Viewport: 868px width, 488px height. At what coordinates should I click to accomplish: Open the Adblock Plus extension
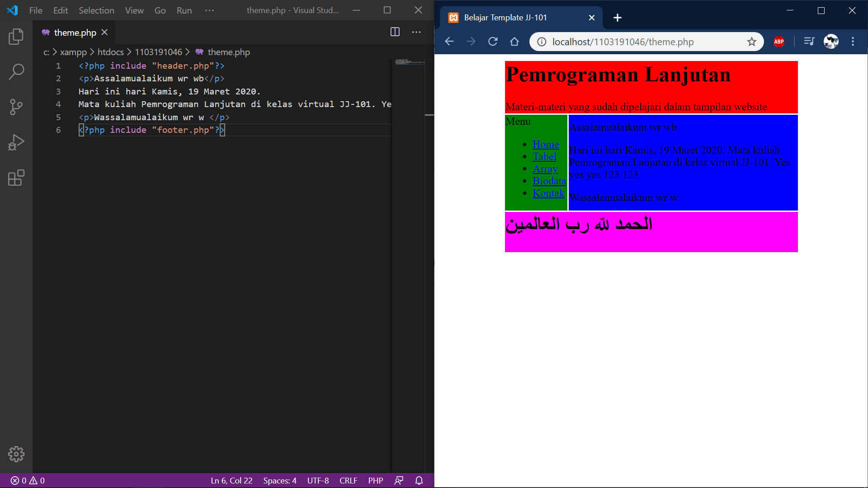coord(779,42)
